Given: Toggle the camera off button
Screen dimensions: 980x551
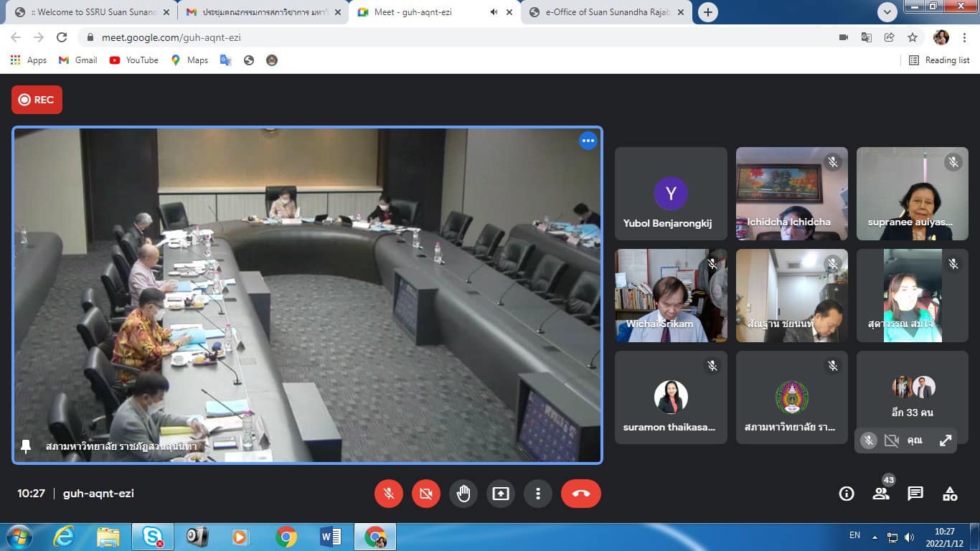Looking at the screenshot, I should (426, 494).
